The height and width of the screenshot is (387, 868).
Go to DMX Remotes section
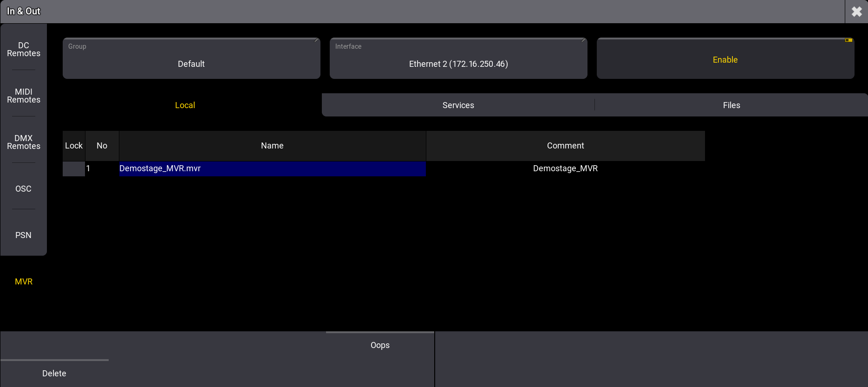24,142
